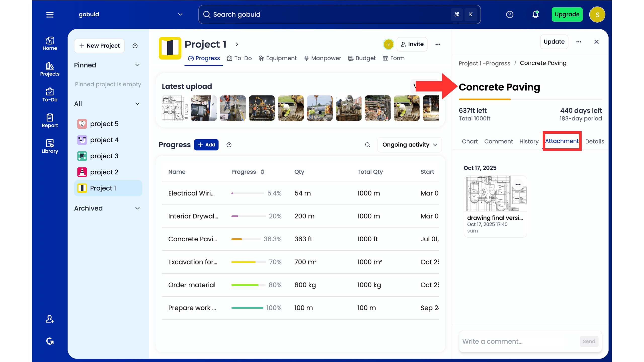Click the Concrete Paving progress bar in the table
644x362 pixels.
point(246,239)
